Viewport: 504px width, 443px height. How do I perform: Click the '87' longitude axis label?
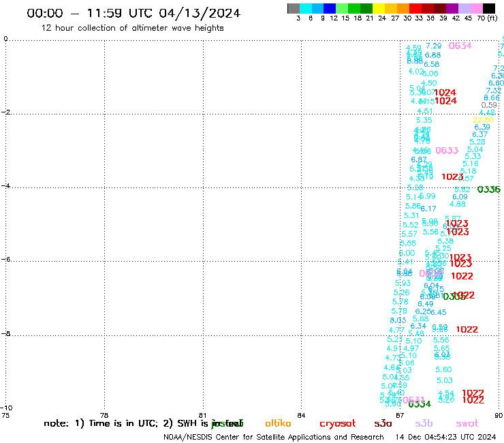(400, 415)
